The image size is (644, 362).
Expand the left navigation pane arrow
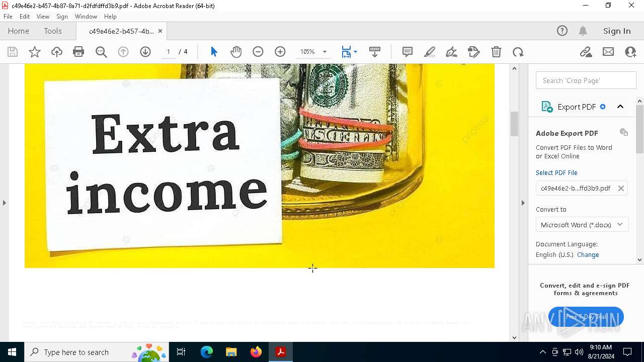(5, 203)
